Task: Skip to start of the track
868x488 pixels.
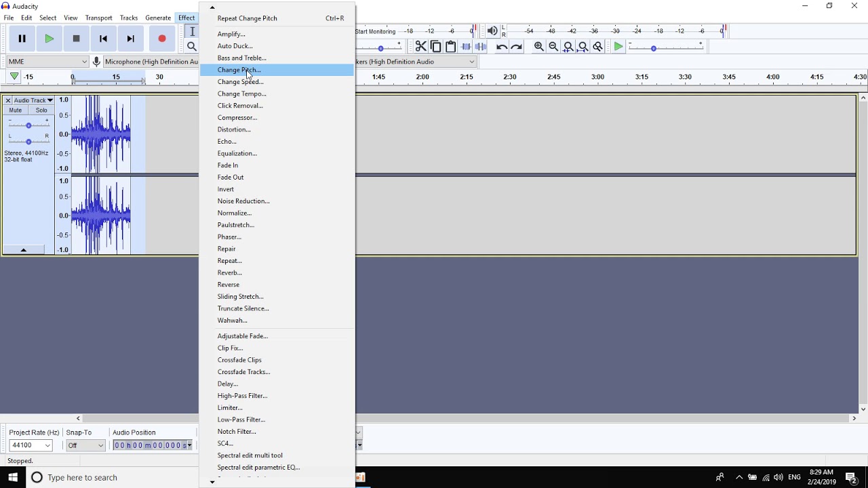Action: point(103,39)
